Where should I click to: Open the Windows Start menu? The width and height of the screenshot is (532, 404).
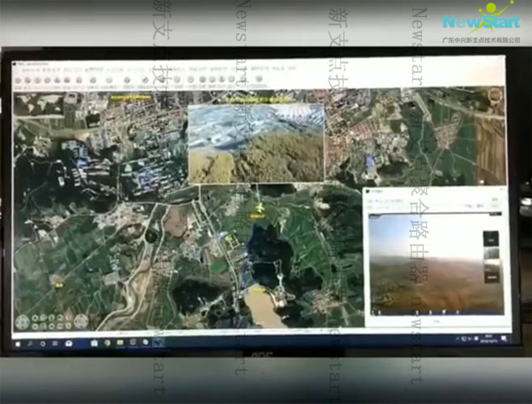18,344
